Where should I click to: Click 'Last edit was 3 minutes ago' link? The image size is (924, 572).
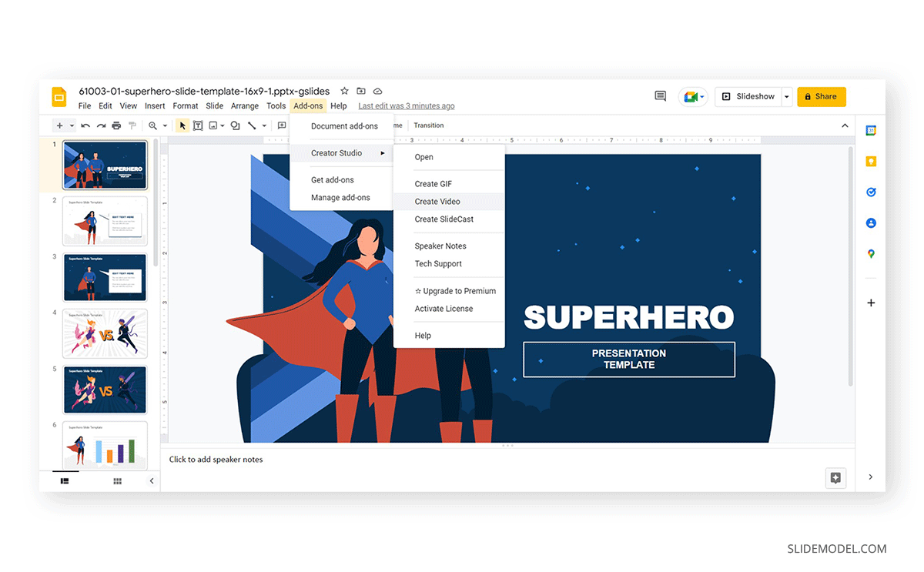[x=407, y=106]
